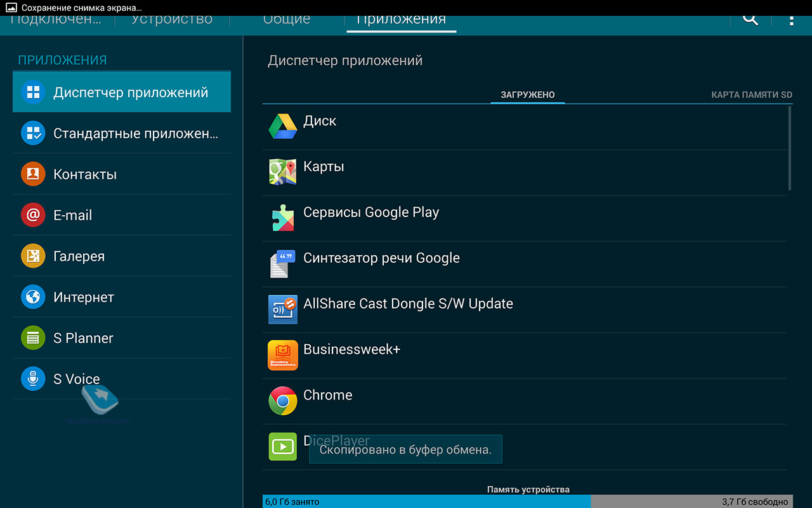Open AllShare Cast Dongle S/W Update

click(x=525, y=310)
